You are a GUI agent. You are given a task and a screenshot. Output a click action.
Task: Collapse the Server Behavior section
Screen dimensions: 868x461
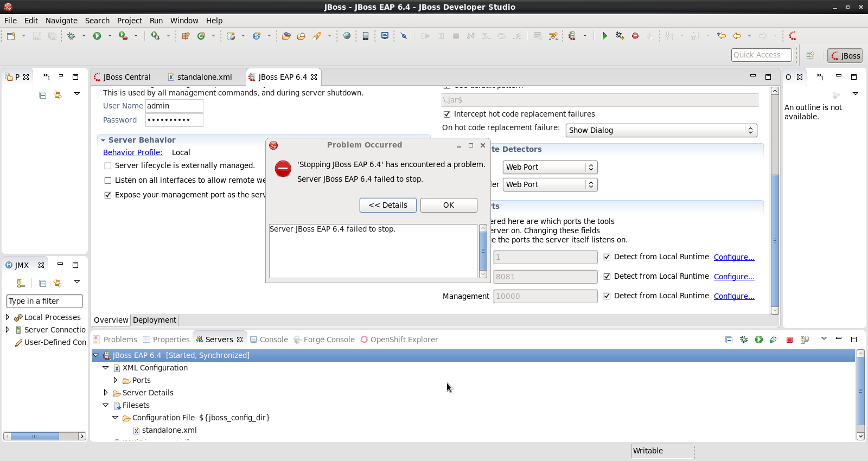point(103,140)
